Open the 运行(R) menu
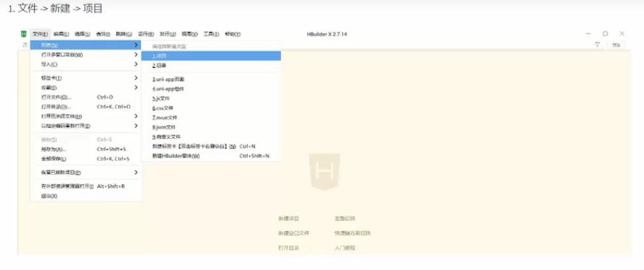 click(146, 34)
